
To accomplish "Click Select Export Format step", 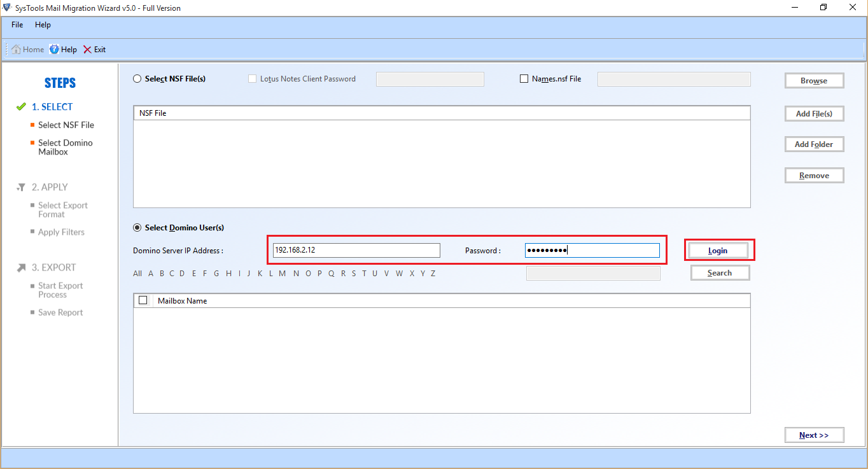I will (63, 210).
